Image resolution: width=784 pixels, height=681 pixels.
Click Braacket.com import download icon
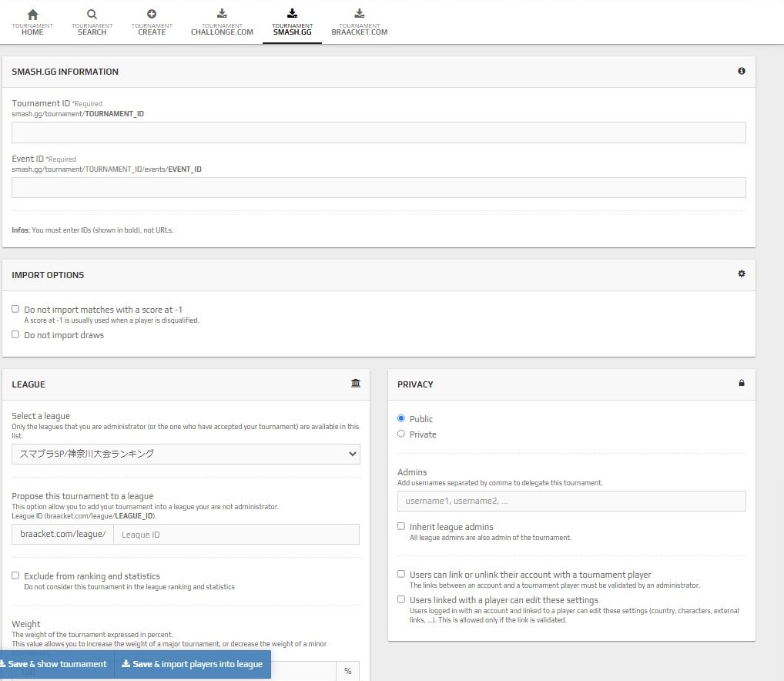tap(359, 14)
